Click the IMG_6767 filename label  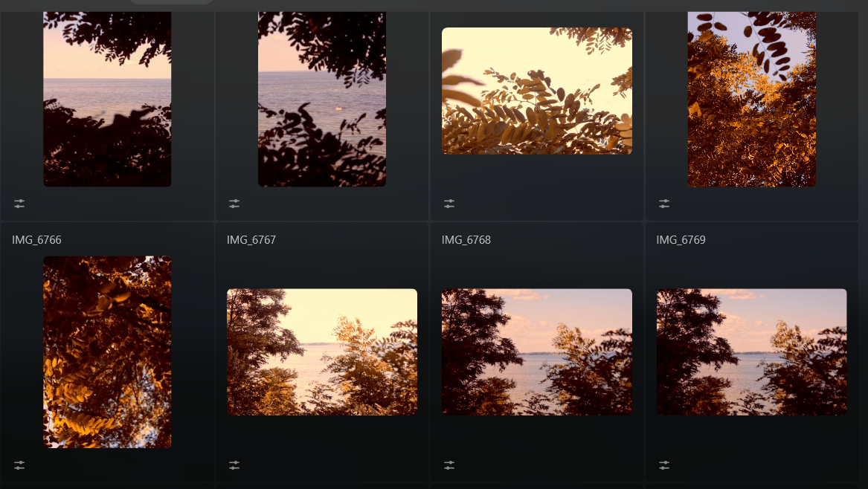click(x=251, y=240)
